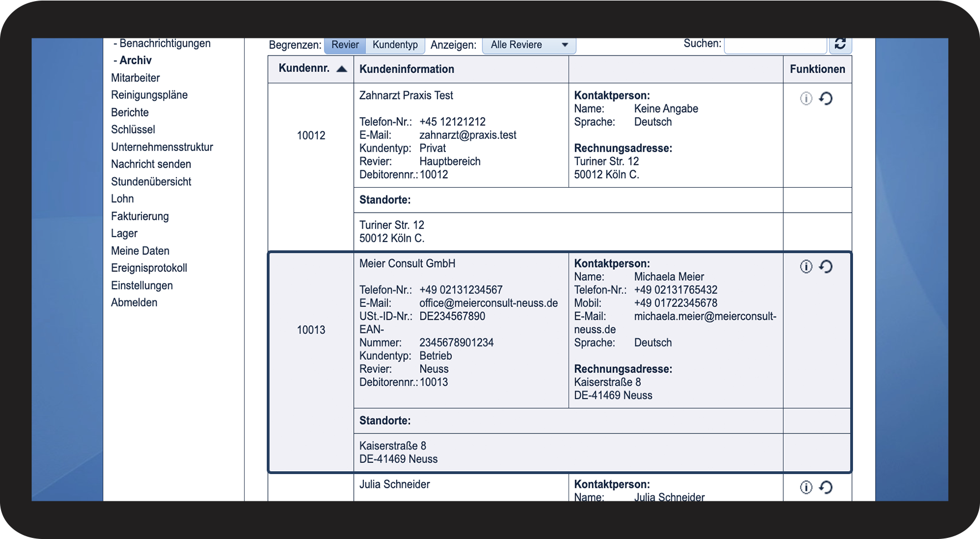Screen dimensions: 980x539
Task: Restore Julia Schneider using the arrow icon
Action: coord(826,487)
